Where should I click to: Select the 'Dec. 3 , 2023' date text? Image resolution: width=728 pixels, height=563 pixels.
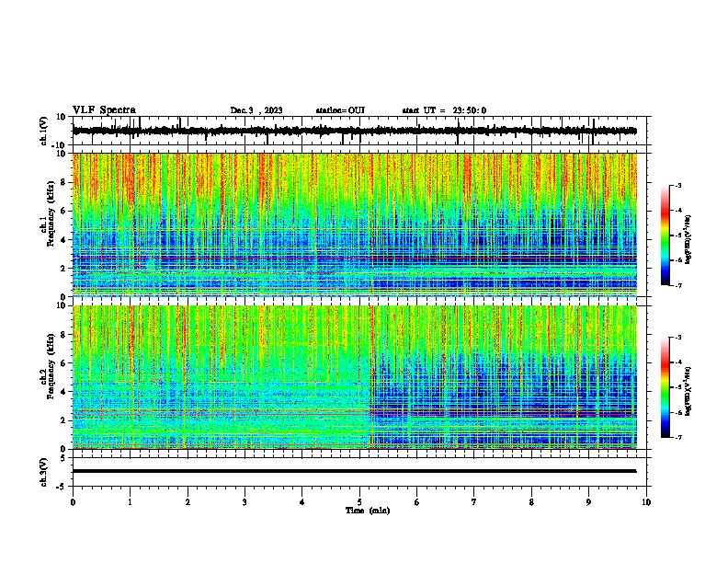[256, 110]
